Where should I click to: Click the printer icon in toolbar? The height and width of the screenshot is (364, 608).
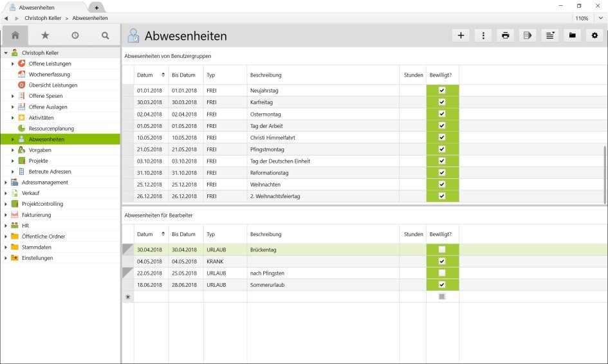pyautogui.click(x=506, y=36)
